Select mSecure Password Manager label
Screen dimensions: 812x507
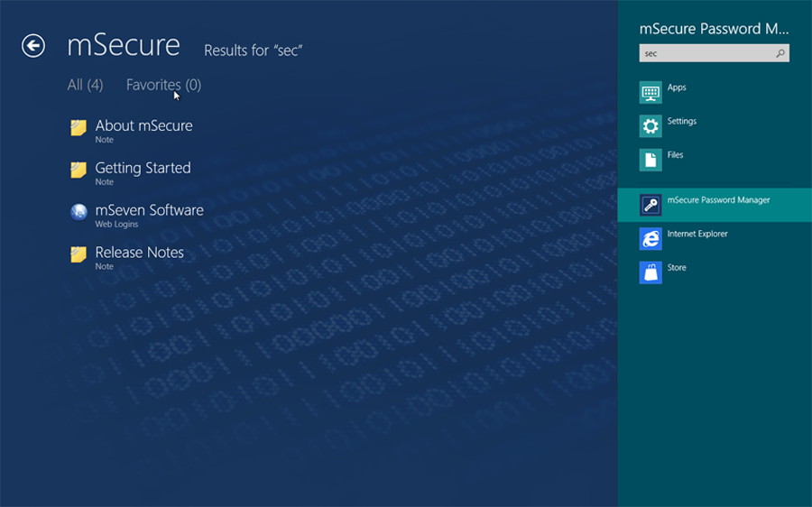[718, 200]
